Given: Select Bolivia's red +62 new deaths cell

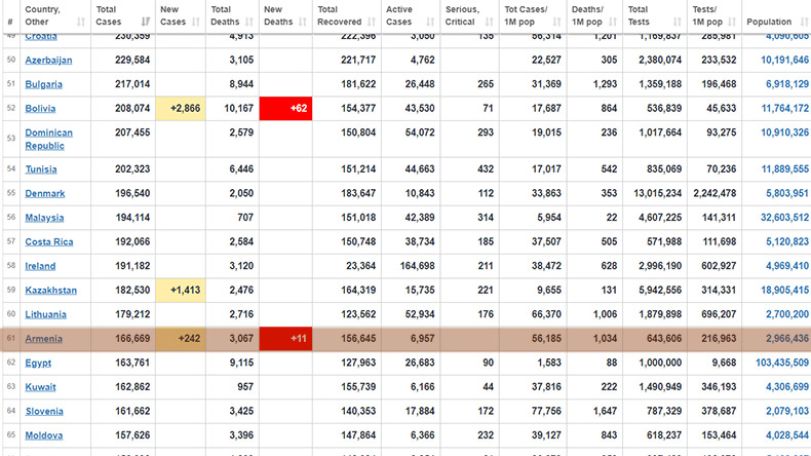Looking at the screenshot, I should coord(286,109).
